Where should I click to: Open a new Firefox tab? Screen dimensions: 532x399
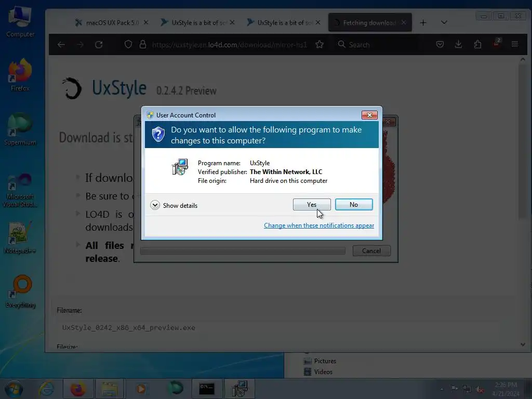423,23
